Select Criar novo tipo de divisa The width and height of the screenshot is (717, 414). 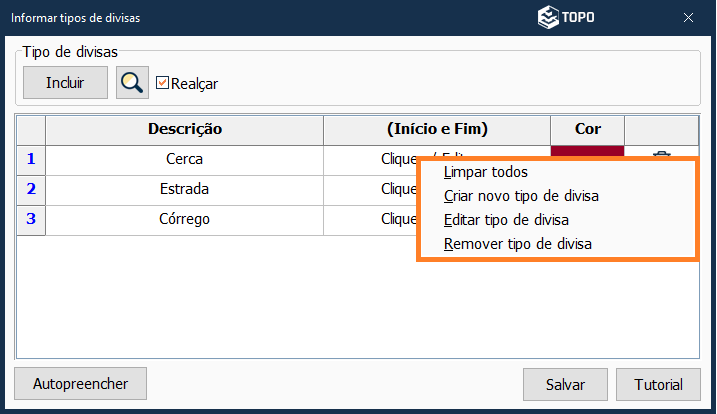click(520, 196)
